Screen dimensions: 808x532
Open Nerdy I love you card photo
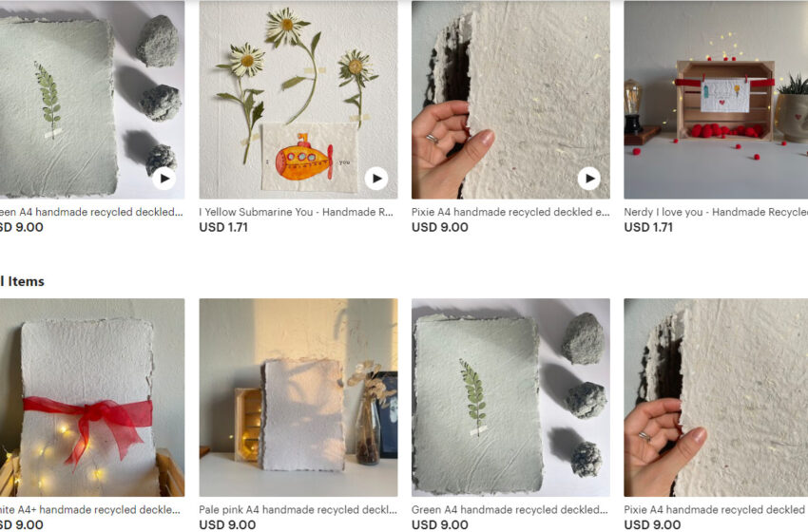pos(716,100)
